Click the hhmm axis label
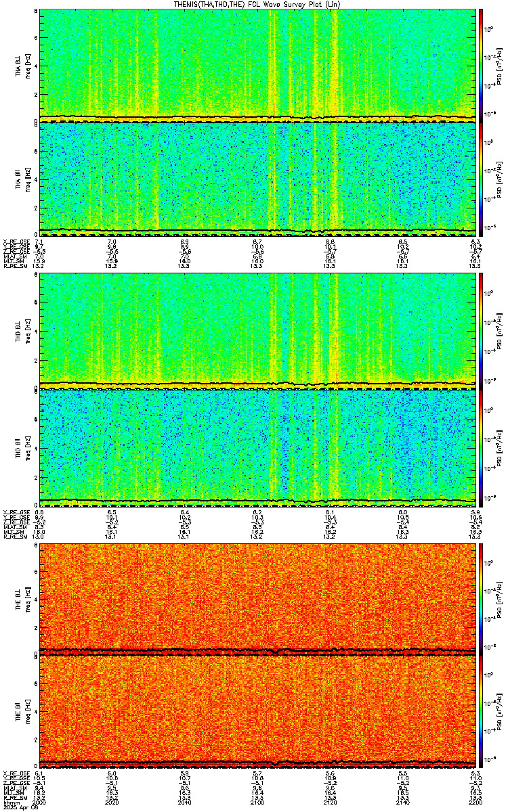 click(10, 803)
